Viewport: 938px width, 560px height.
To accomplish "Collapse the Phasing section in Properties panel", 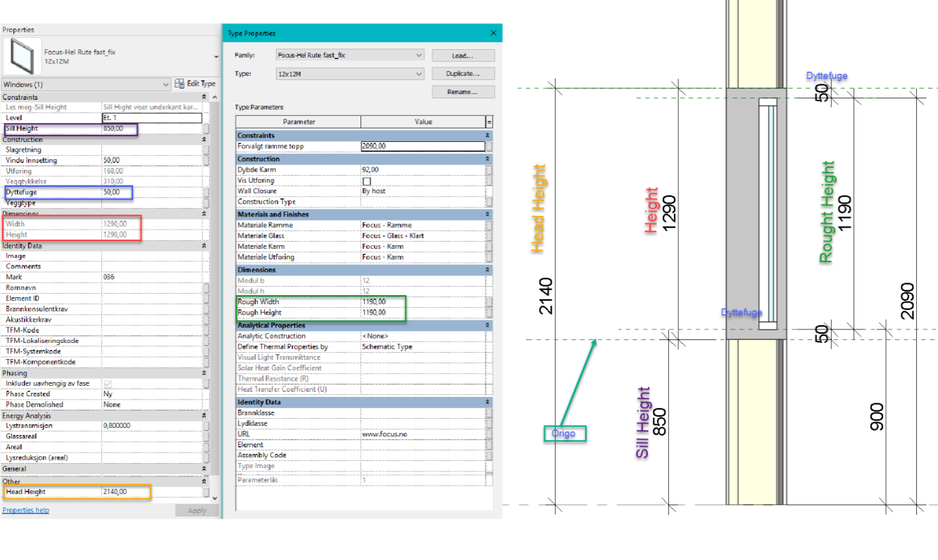I will point(204,373).
